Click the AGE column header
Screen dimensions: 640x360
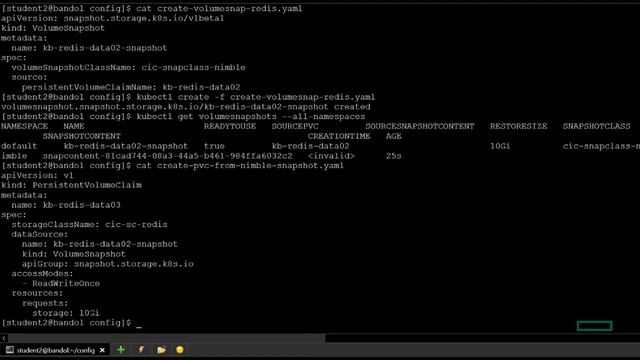[x=393, y=136]
